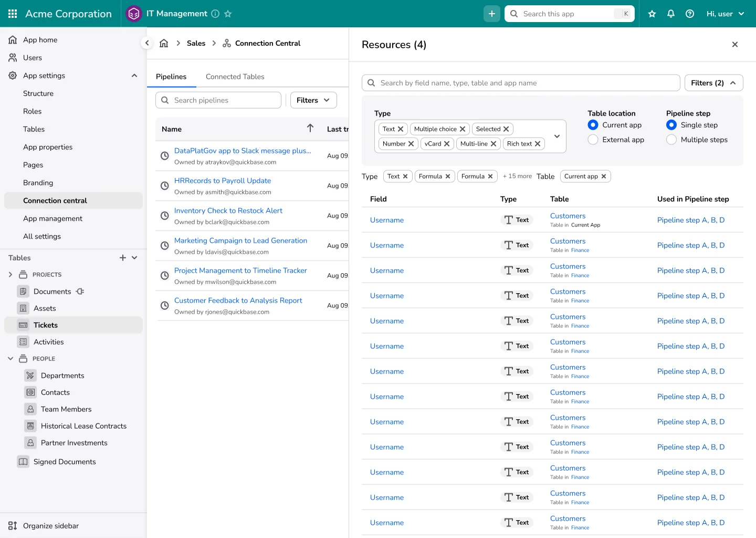
Task: Select External app table location
Action: click(x=593, y=140)
